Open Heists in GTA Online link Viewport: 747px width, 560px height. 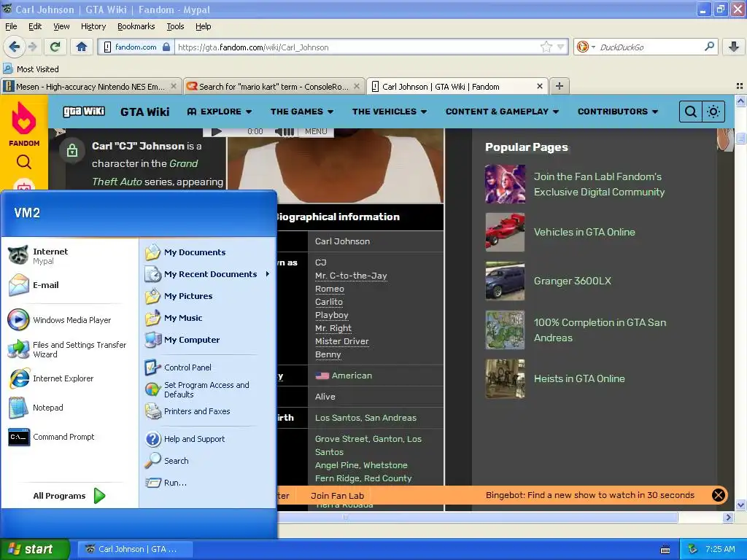click(x=578, y=378)
